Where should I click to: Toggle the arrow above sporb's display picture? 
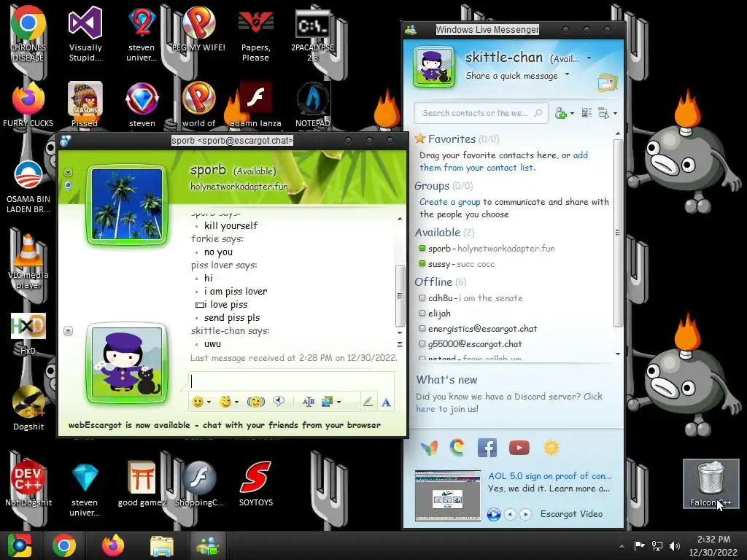click(68, 172)
